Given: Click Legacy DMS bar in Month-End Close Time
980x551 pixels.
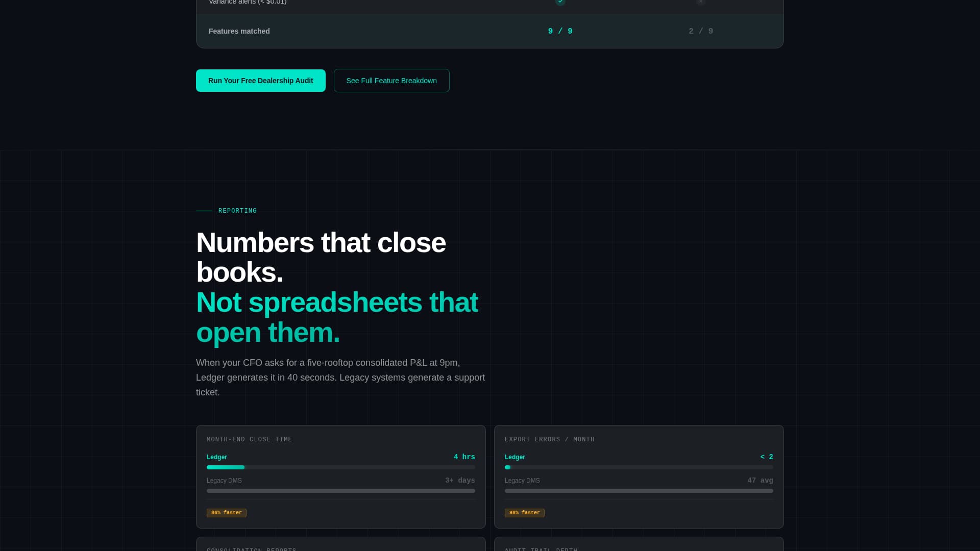Looking at the screenshot, I should coord(340,491).
